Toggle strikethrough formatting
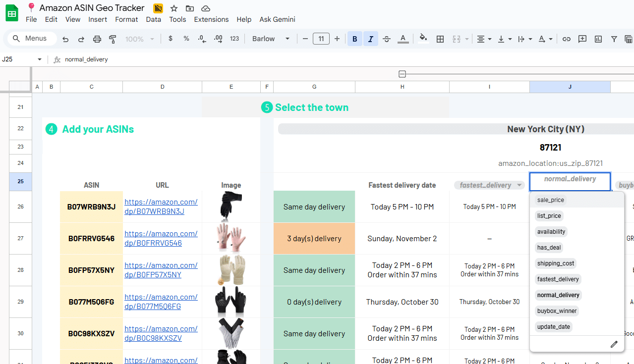 (387, 39)
